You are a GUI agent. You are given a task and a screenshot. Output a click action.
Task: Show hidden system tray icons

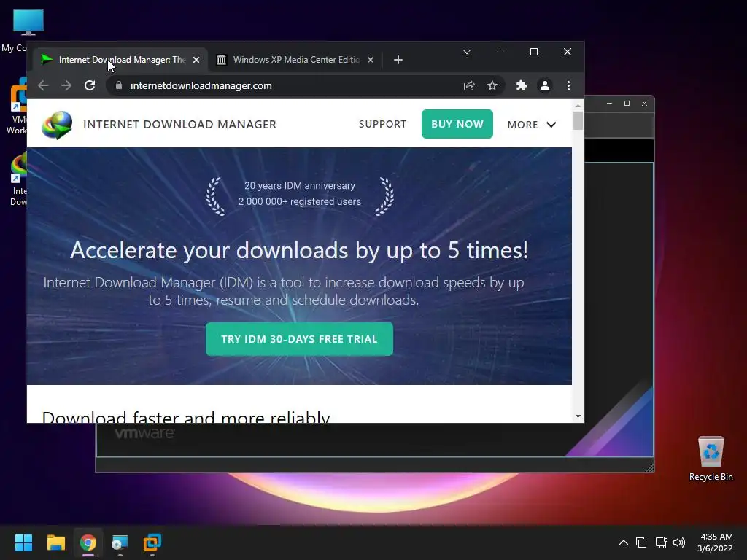tap(623, 542)
